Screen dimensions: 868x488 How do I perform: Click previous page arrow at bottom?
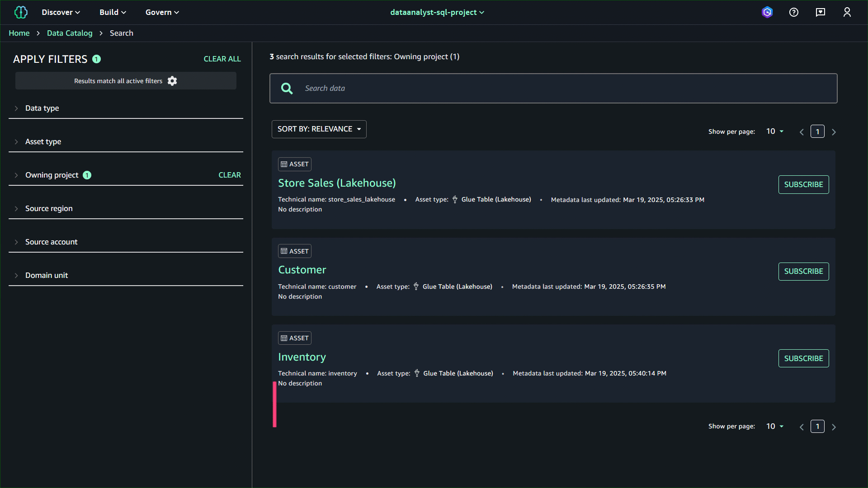click(x=802, y=427)
